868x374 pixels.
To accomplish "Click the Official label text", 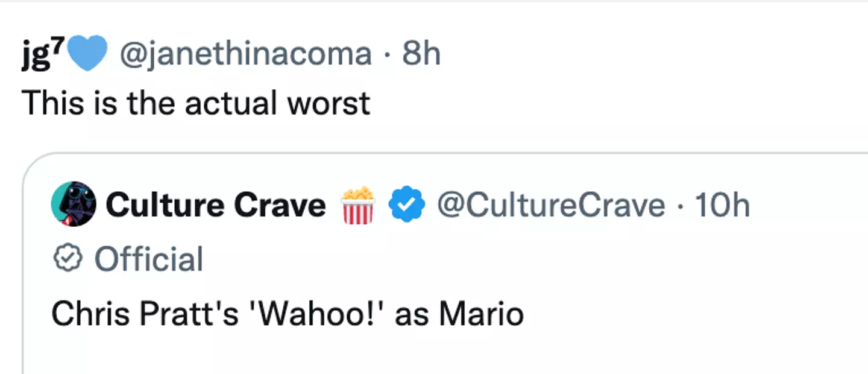I will [149, 259].
